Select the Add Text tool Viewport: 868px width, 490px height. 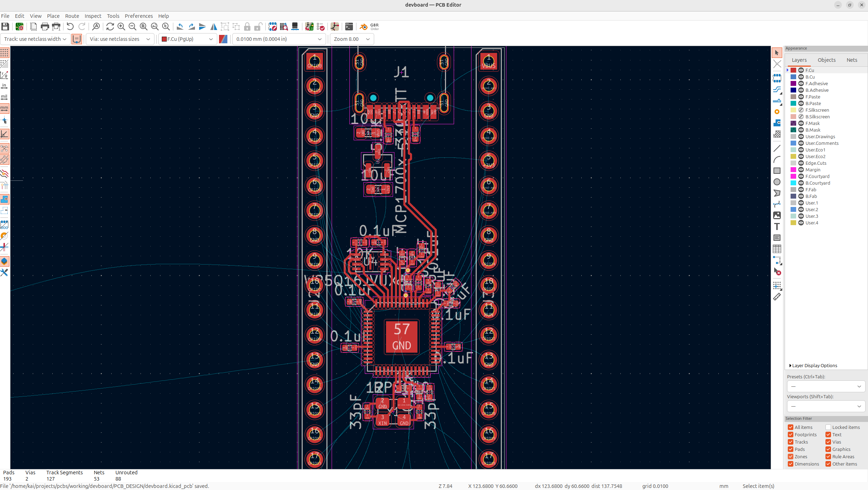[x=777, y=227]
